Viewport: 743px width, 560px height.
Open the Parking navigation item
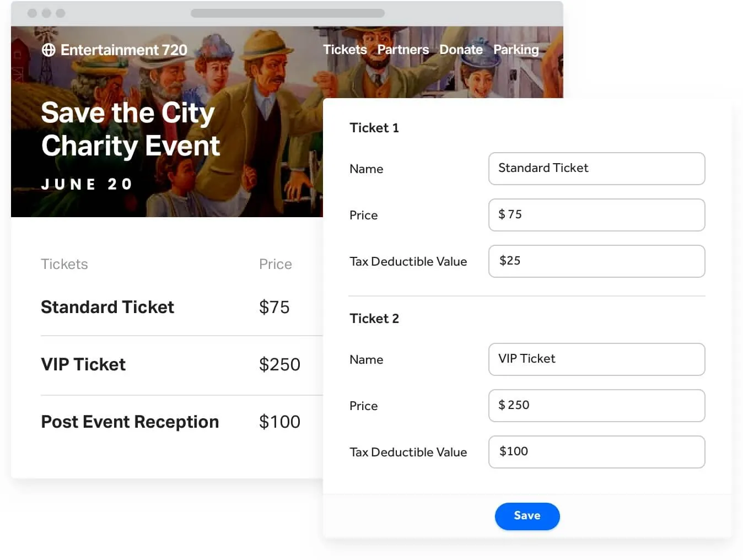coord(516,50)
